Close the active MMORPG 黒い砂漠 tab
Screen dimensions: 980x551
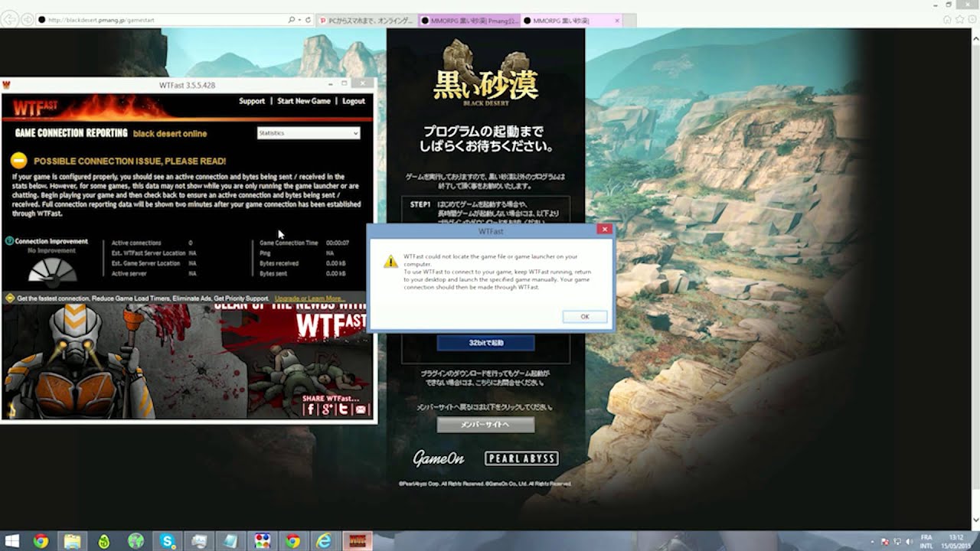[617, 21]
